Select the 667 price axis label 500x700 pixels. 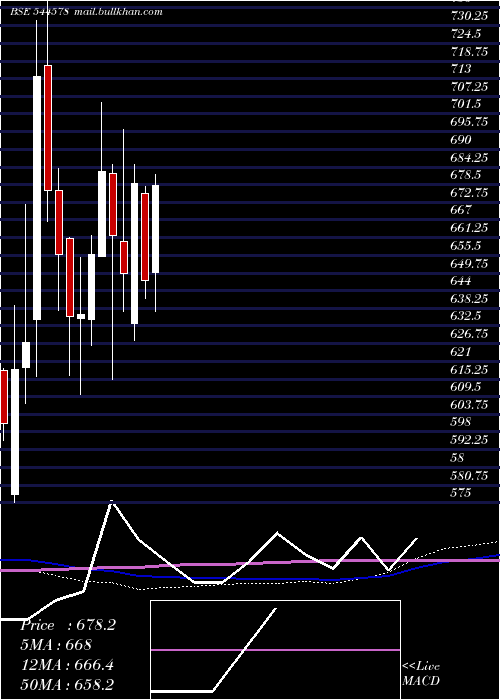(x=461, y=210)
